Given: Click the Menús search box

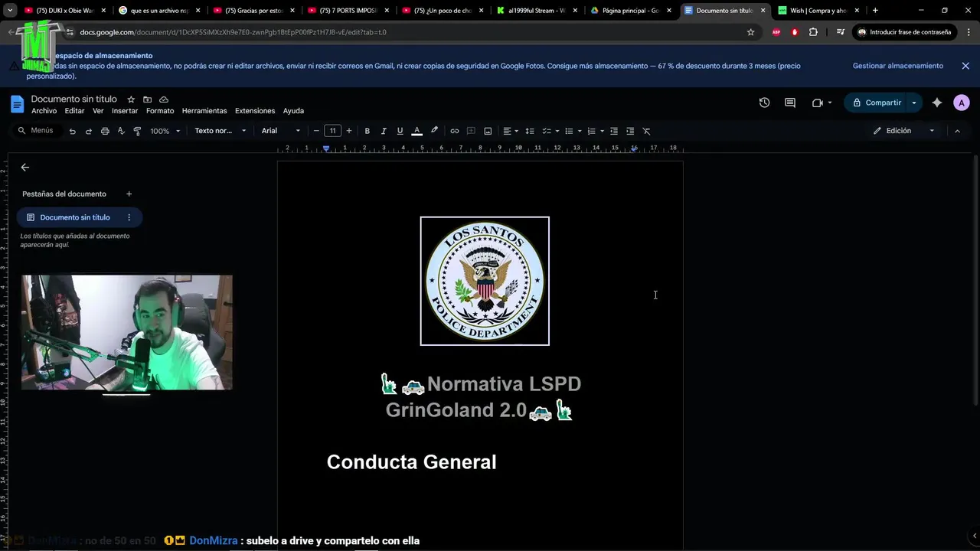Looking at the screenshot, I should pyautogui.click(x=35, y=131).
